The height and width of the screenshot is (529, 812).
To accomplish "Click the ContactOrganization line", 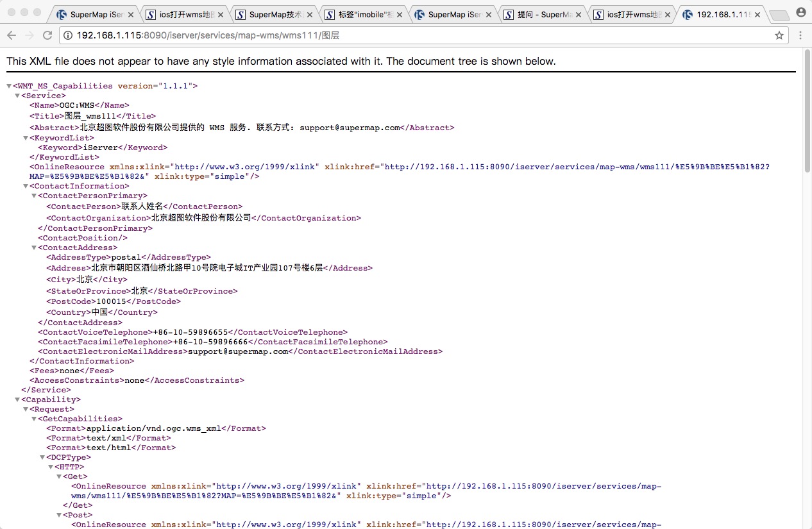I will 203,218.
